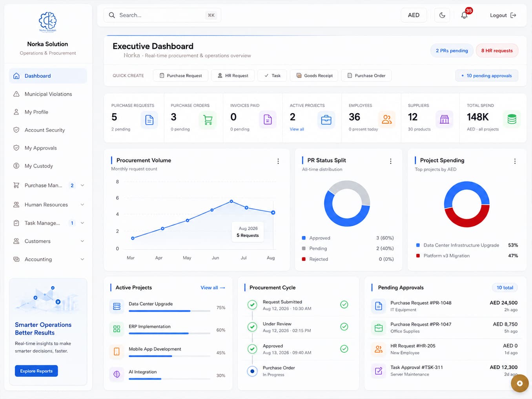Click the Approved blue legend swatch
Image resolution: width=532 pixels, height=399 pixels.
pos(304,238)
